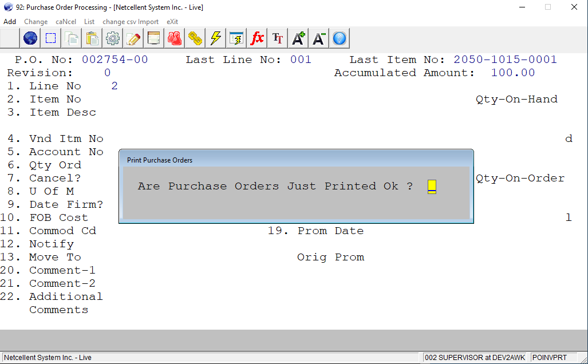Click the Vnd Itm No label
This screenshot has width=588, height=364.
click(x=66, y=139)
